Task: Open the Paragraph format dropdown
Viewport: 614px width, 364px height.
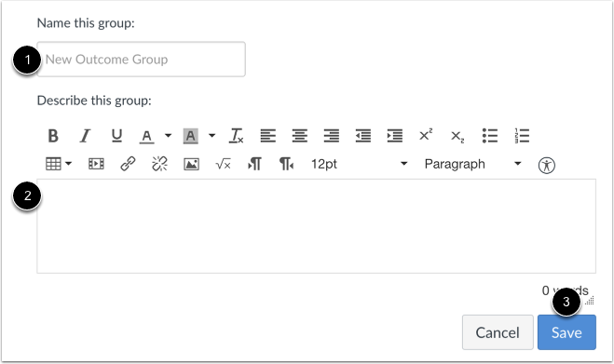Action: [472, 164]
